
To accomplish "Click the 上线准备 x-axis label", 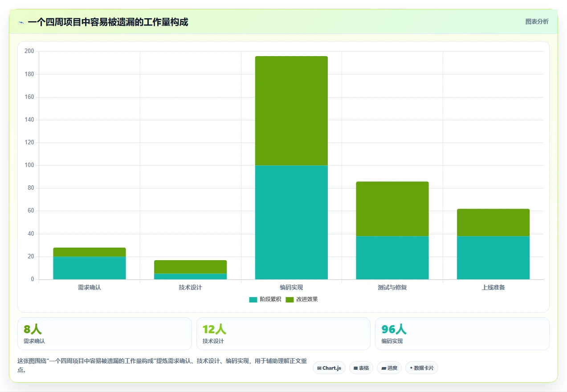I will 493,287.
